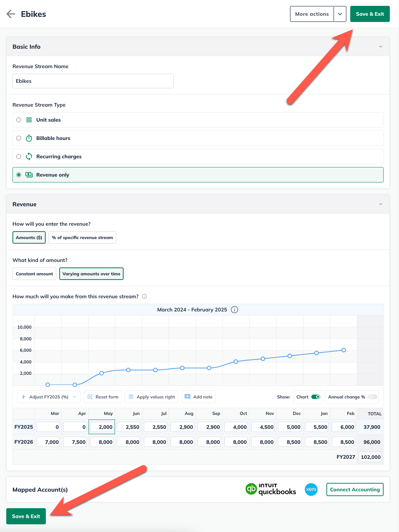Toggle the Annual change % switch
The image size is (399, 532).
372,397
